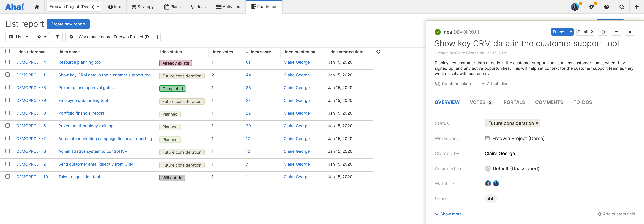
Task: Open the Future consideration status dropdown
Action: (x=512, y=123)
